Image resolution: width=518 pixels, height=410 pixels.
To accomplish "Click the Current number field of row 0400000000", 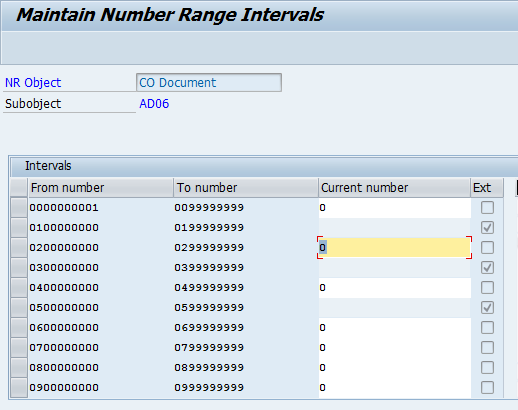I will click(394, 288).
